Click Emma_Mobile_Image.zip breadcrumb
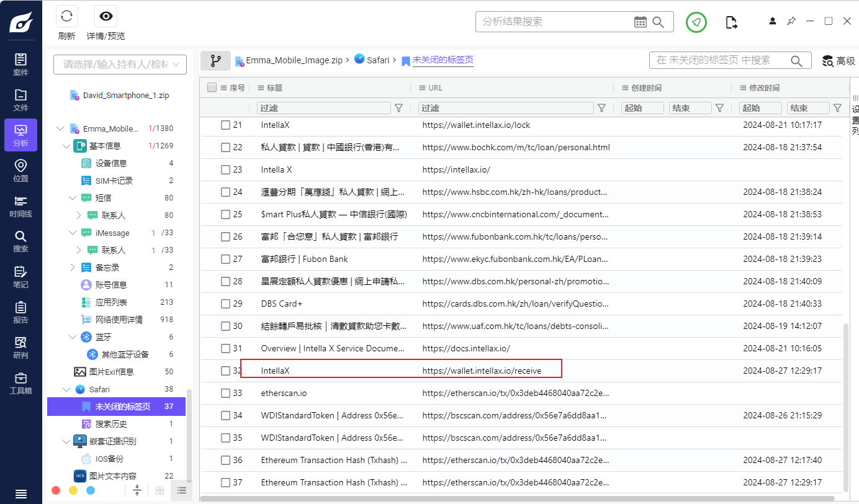Screen dimensions: 859x504 (x=294, y=60)
